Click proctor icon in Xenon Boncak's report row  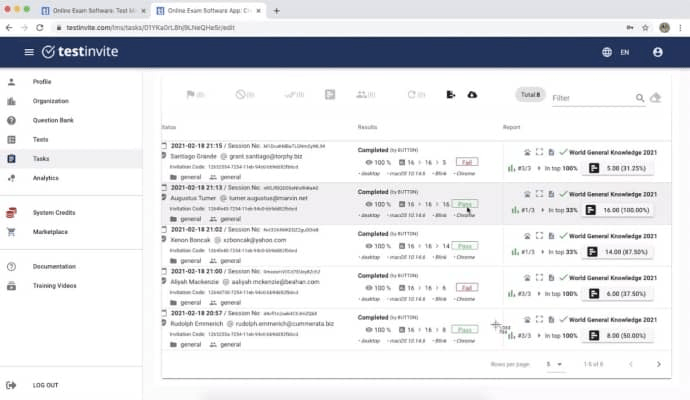coord(527,236)
